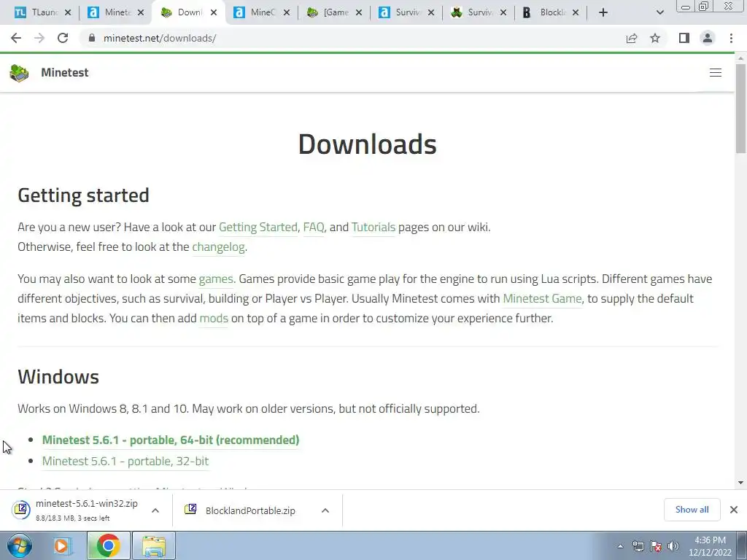Screen dimensions: 747x560
Task: Open minetest-5.6.1-win32.zip download item
Action: (x=76, y=510)
